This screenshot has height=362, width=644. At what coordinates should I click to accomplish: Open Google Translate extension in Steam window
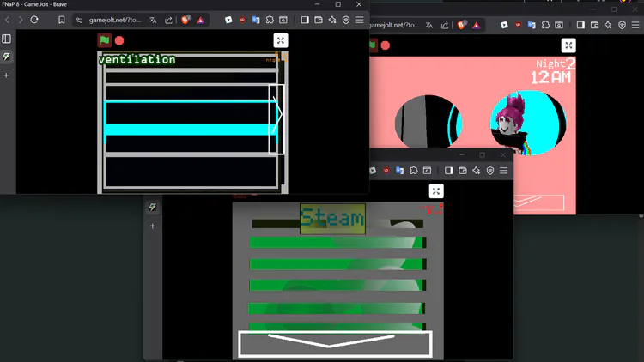tap(399, 171)
